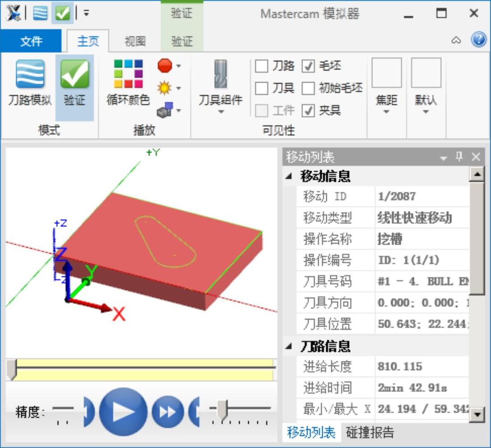The height and width of the screenshot is (448, 491).
Task: Click the fast-forward playback button
Action: 168,412
